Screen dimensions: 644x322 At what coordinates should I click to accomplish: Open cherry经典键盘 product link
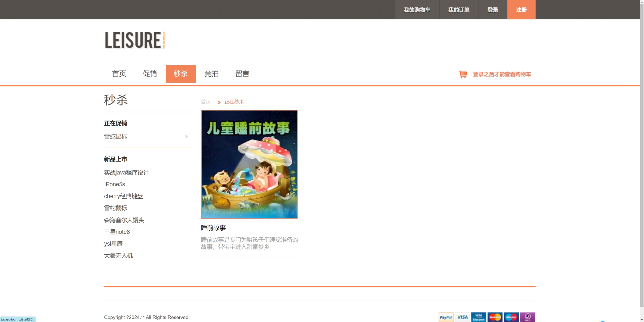click(124, 196)
